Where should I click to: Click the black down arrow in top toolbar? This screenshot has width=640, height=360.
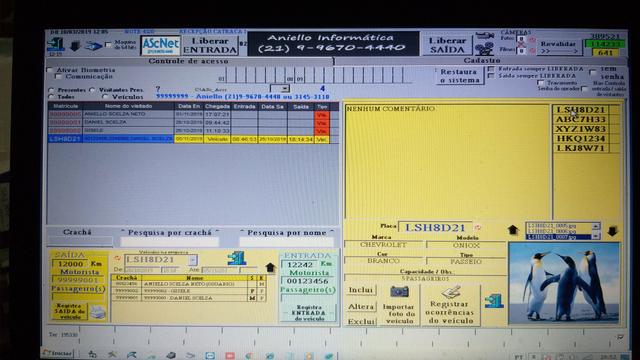click(x=75, y=46)
